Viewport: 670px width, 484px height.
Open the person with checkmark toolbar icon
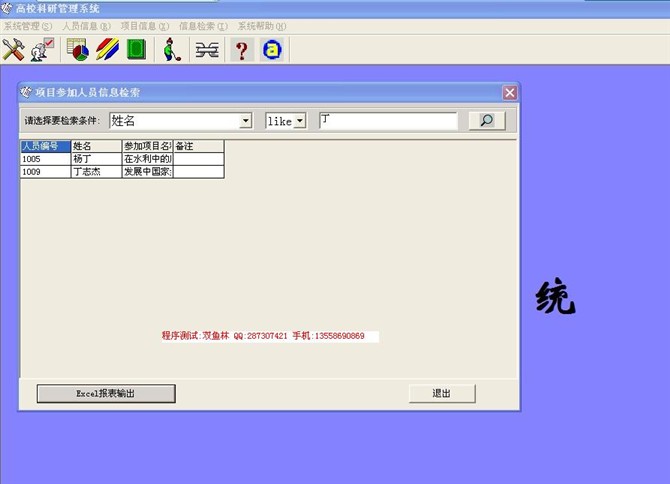pyautogui.click(x=42, y=50)
